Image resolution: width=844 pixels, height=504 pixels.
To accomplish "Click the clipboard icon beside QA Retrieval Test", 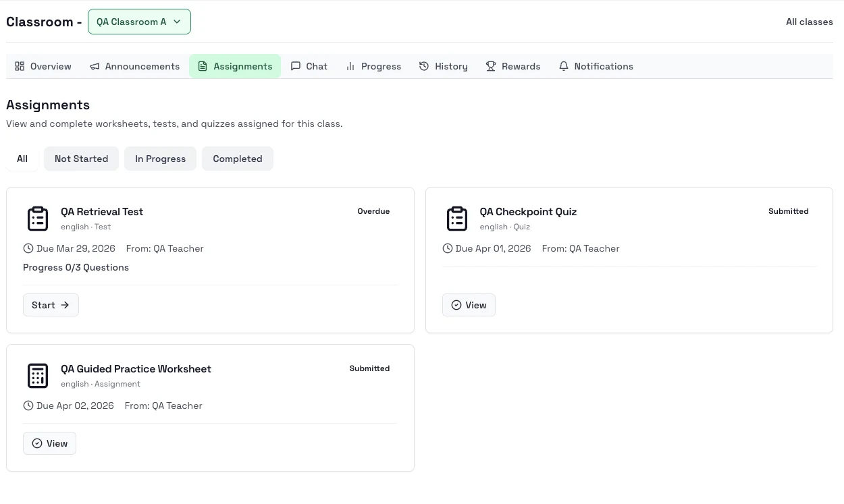I will (38, 219).
